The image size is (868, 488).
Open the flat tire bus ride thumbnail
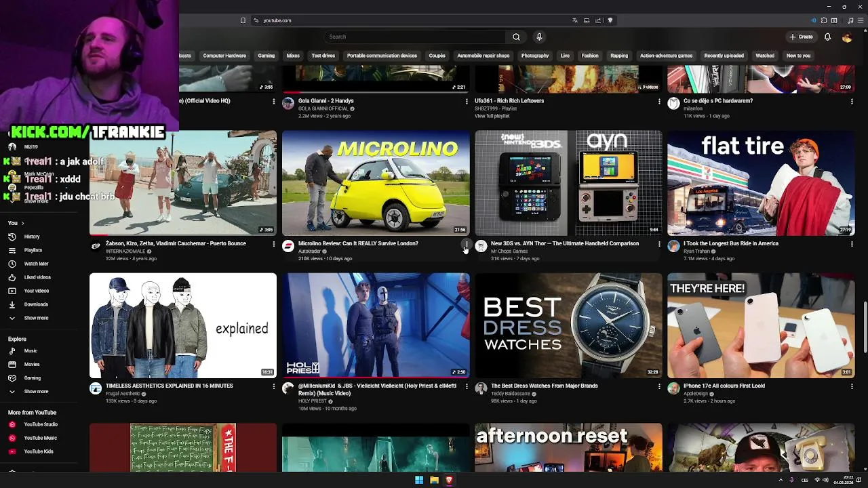pyautogui.click(x=761, y=183)
